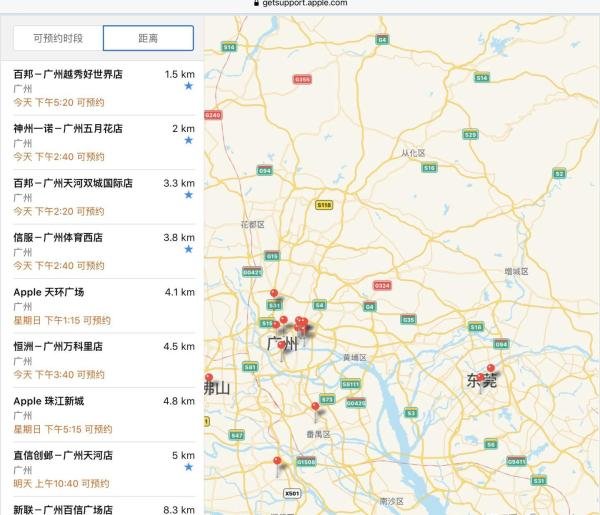This screenshot has width=600, height=515.
Task: Click 星期日 下午1:15 可预约 availability text
Action: tap(62, 320)
